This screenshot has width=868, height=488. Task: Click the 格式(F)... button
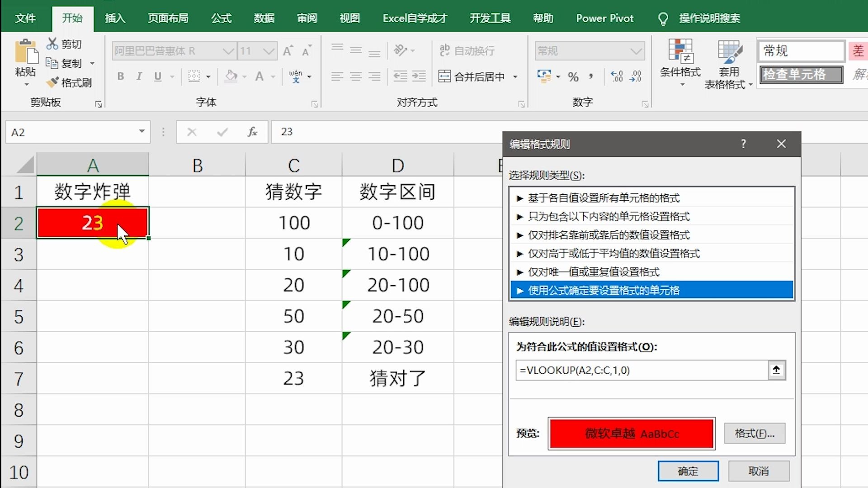tap(754, 433)
